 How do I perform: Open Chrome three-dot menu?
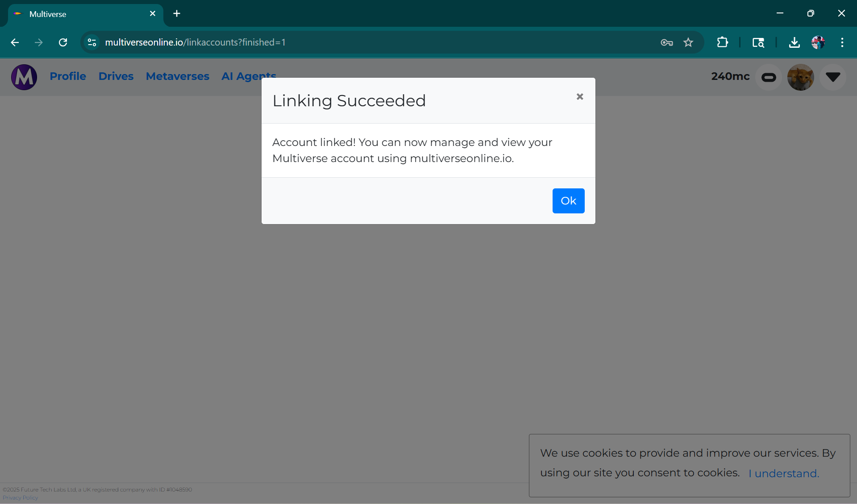[842, 42]
